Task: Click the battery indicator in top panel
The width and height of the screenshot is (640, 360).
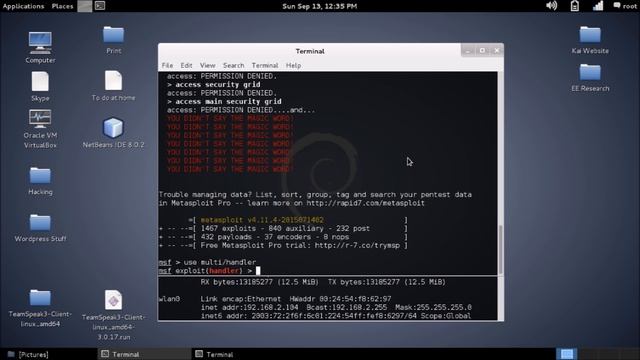Action: point(574,6)
